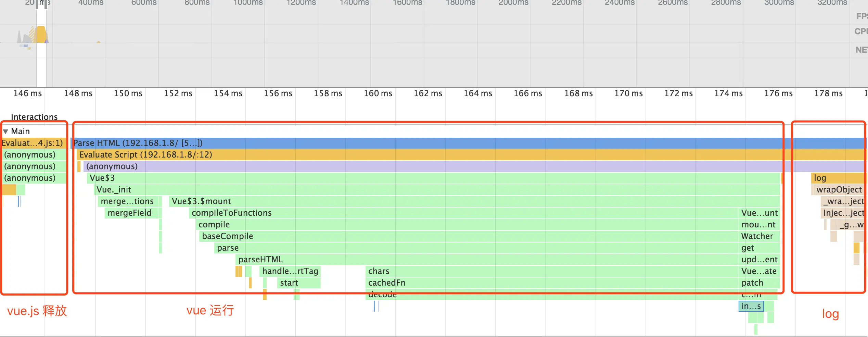Viewport: 868px width, 337px height.
Task: Select the chars call frame
Action: (552, 271)
